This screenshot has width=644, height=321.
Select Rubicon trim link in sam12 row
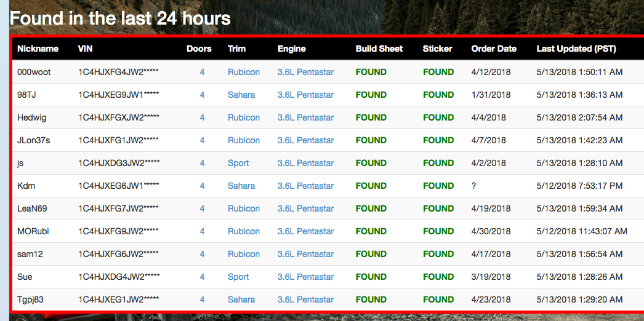tap(244, 254)
